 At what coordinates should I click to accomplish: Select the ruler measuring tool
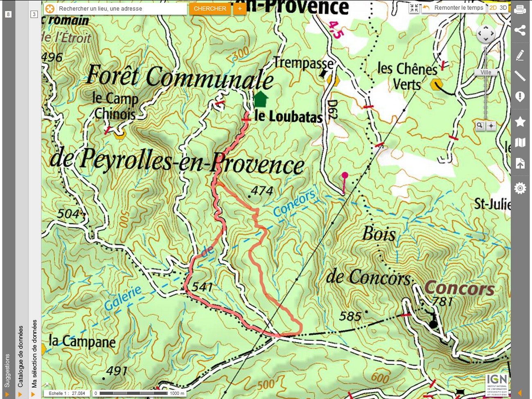click(x=520, y=76)
